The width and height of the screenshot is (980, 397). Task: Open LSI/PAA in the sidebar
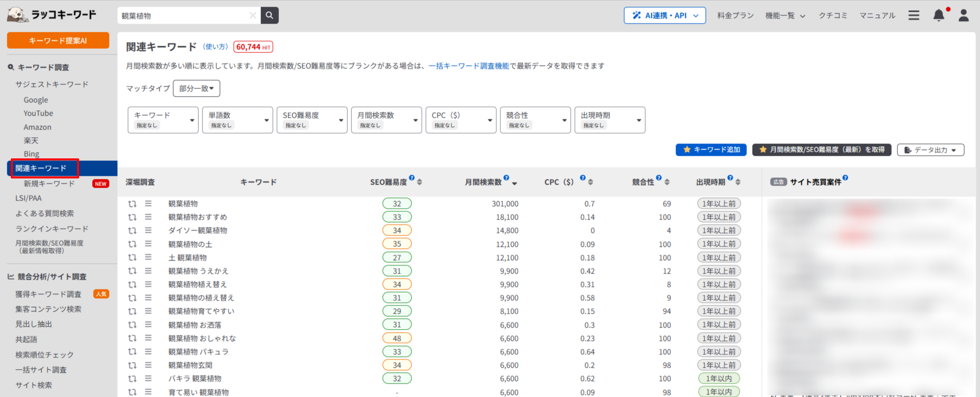29,198
